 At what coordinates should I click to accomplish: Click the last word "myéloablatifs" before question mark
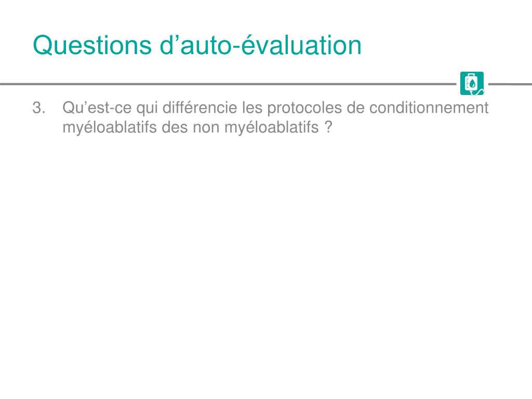click(x=271, y=128)
